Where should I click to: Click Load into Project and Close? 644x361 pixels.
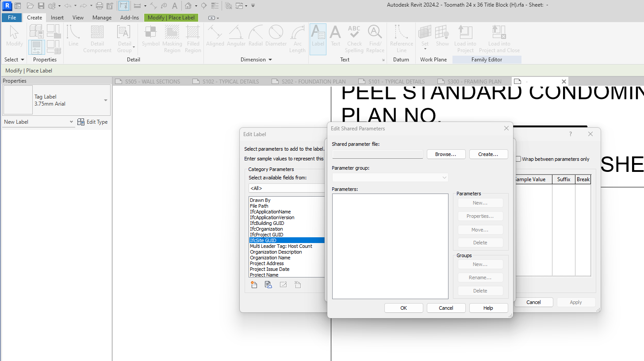pyautogui.click(x=499, y=38)
